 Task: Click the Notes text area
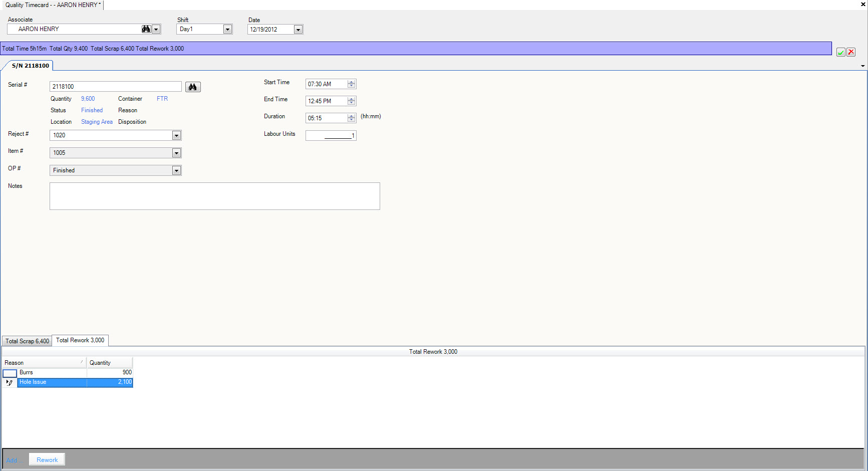pos(215,196)
